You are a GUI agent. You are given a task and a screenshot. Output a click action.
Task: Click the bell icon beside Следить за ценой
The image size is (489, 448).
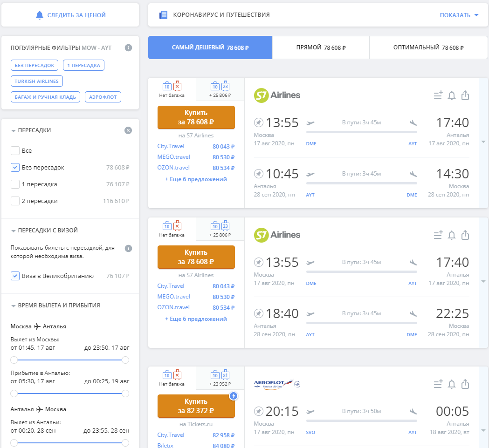coord(40,15)
